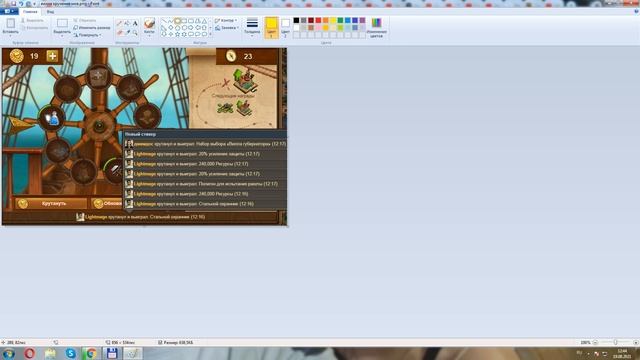
Task: Click the Paint taskbar button
Action: click(133, 353)
